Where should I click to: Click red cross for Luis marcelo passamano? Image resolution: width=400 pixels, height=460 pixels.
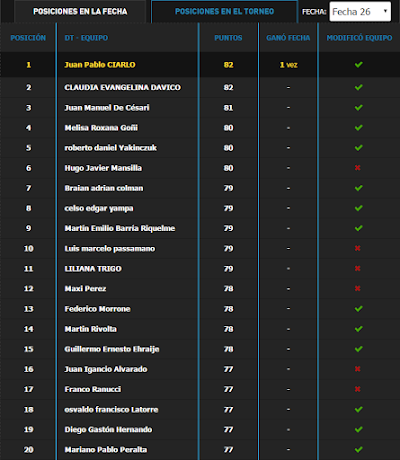click(358, 248)
